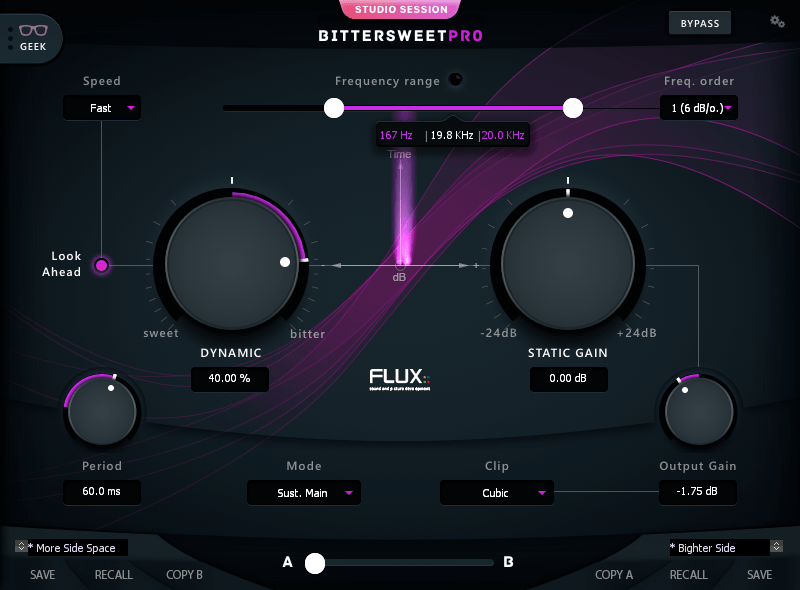Viewport: 800px width, 590px height.
Task: Click the Studio Session tab
Action: [400, 10]
